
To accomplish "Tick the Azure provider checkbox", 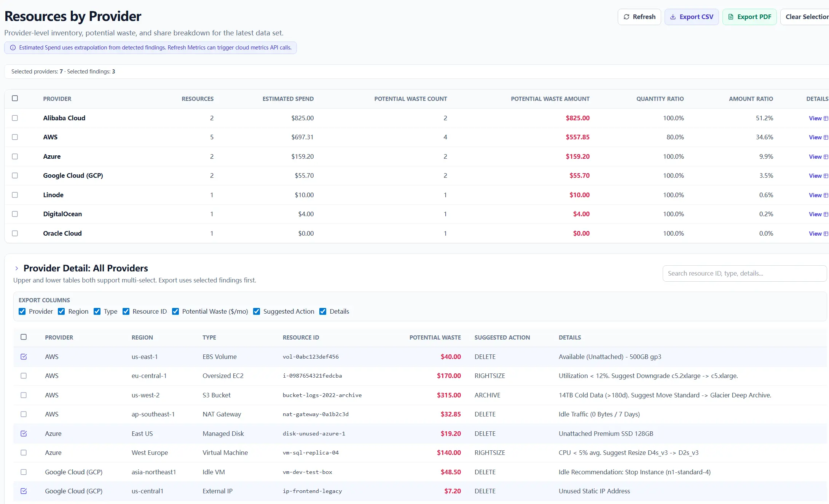I will click(x=15, y=156).
